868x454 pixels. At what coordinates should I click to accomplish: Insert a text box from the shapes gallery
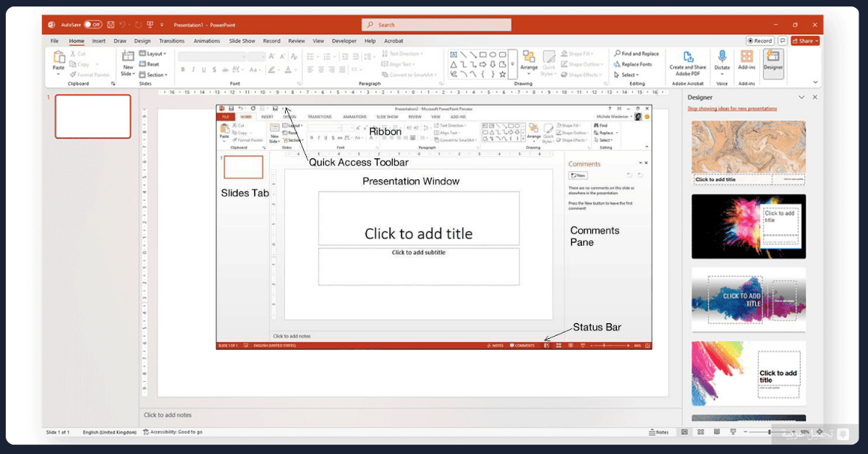click(453, 55)
